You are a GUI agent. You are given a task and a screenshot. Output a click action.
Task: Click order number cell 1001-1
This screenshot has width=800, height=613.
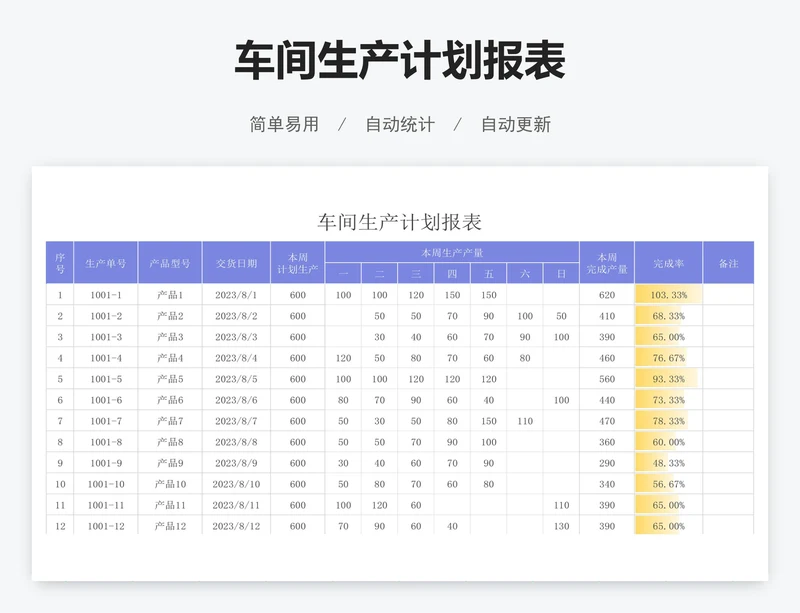106,295
